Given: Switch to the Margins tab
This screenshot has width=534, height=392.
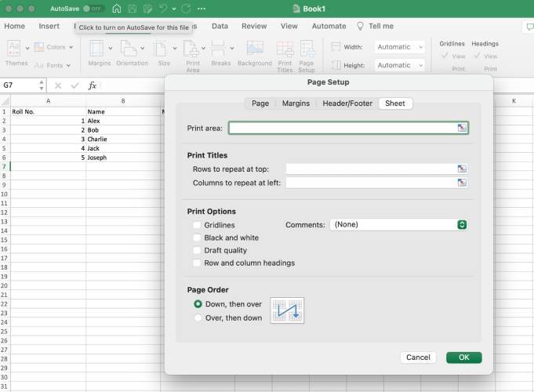Looking at the screenshot, I should (x=296, y=103).
